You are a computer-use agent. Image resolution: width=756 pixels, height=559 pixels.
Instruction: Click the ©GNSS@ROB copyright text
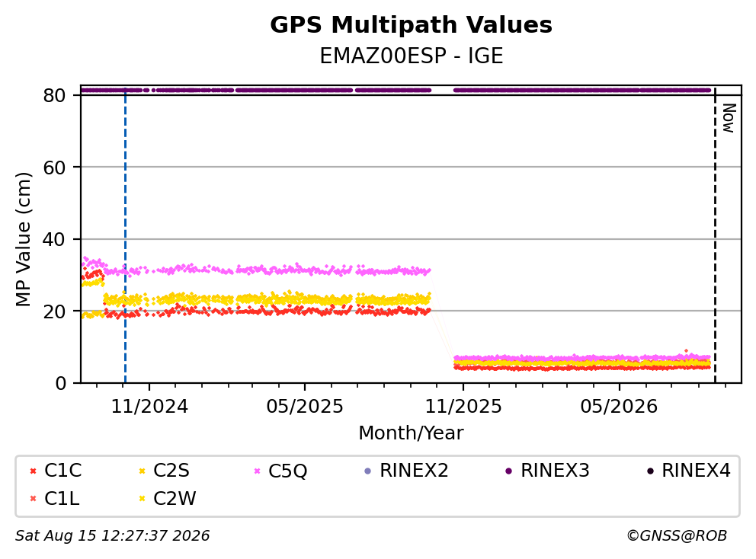[677, 535]
